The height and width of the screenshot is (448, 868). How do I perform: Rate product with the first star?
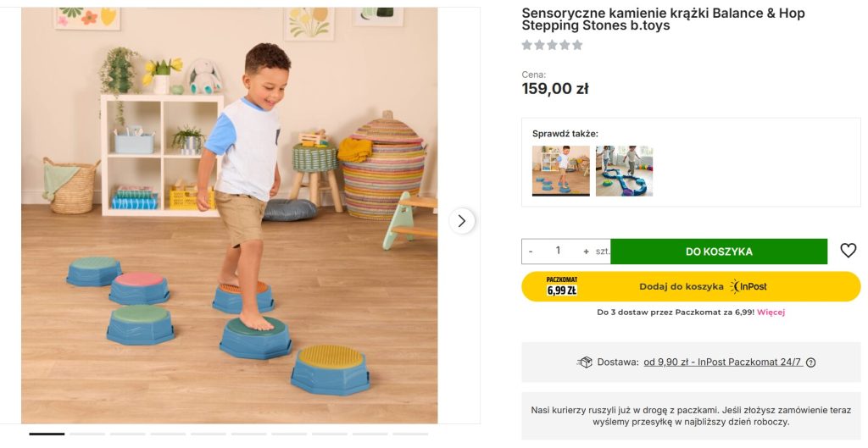527,45
